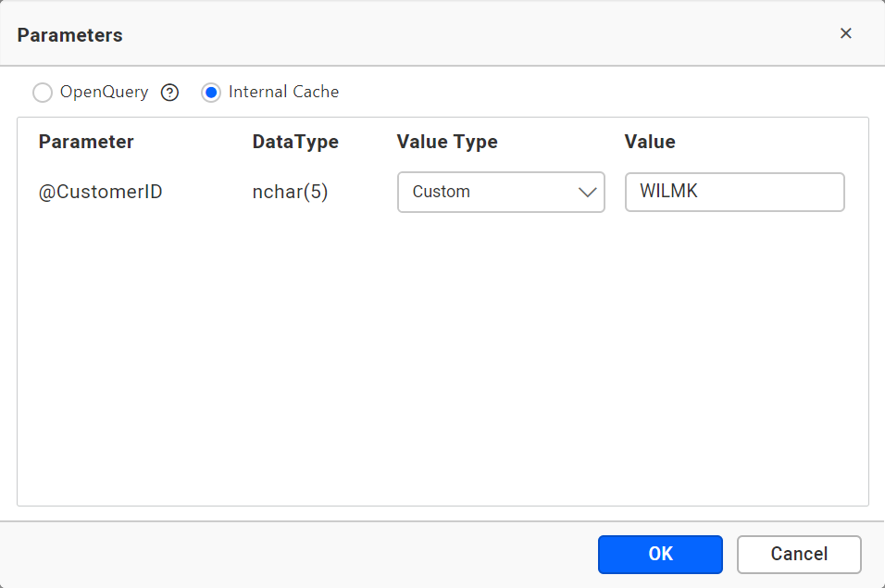Click the DataType column header

click(x=295, y=142)
